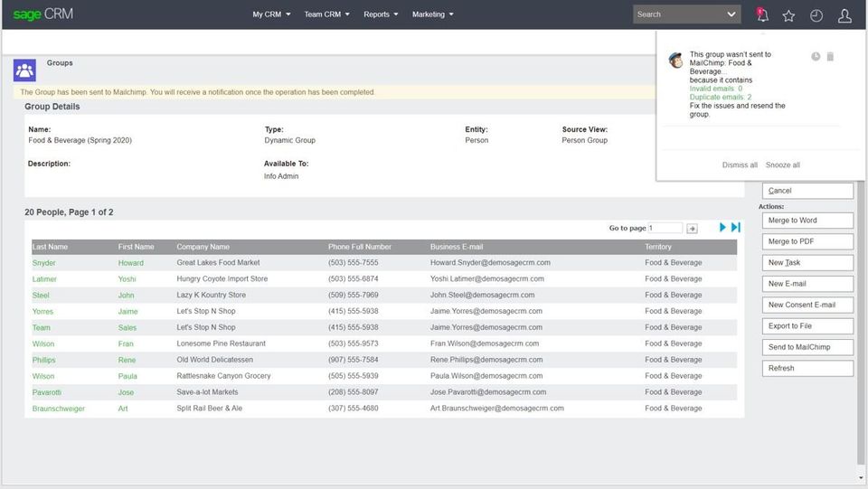Open the Pavarotti last name link
Screen dimensions: 868x489
(x=46, y=392)
